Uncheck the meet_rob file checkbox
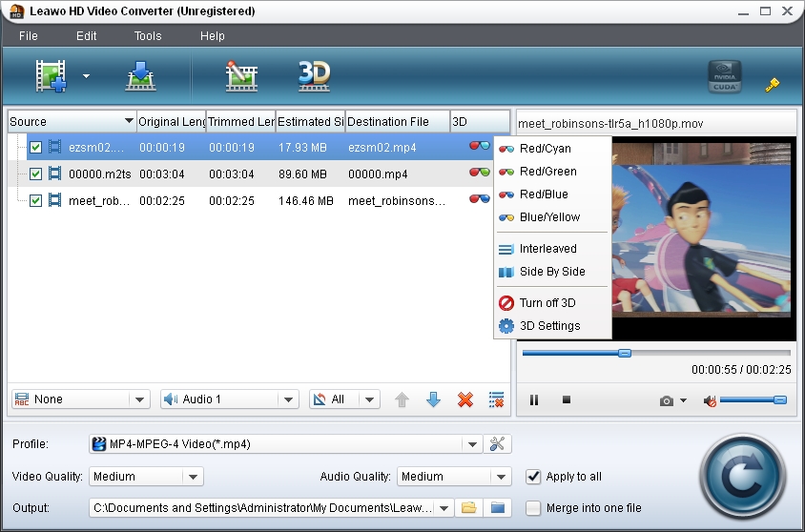 (35, 200)
